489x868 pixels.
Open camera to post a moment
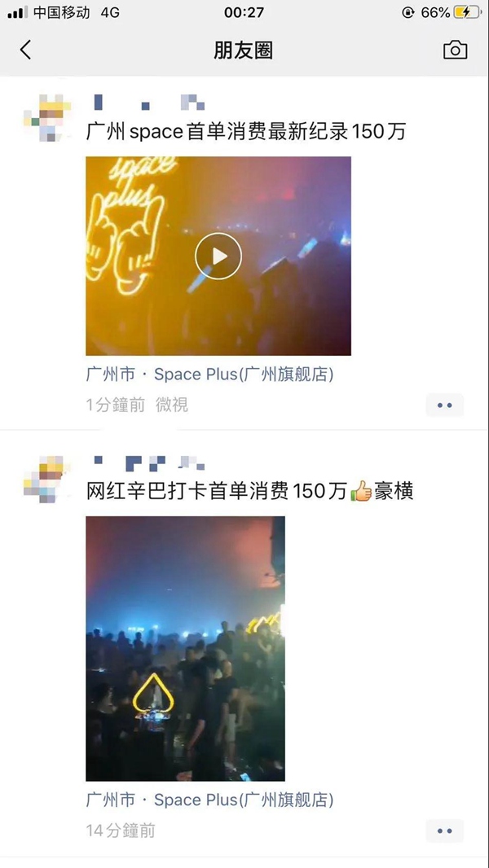coord(456,50)
